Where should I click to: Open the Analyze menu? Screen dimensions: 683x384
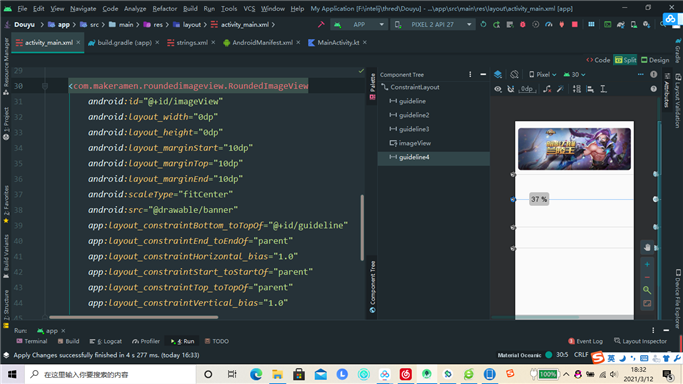pyautogui.click(x=135, y=9)
